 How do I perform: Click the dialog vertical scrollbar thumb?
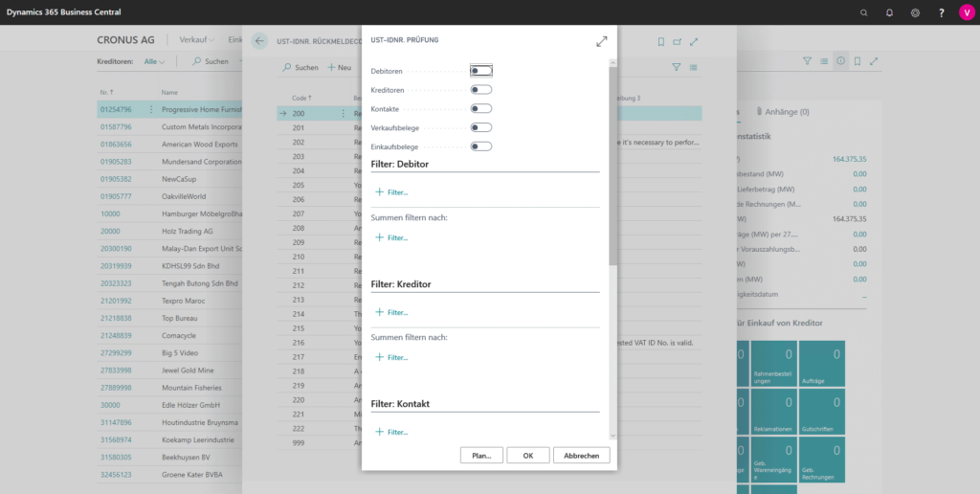pyautogui.click(x=612, y=165)
